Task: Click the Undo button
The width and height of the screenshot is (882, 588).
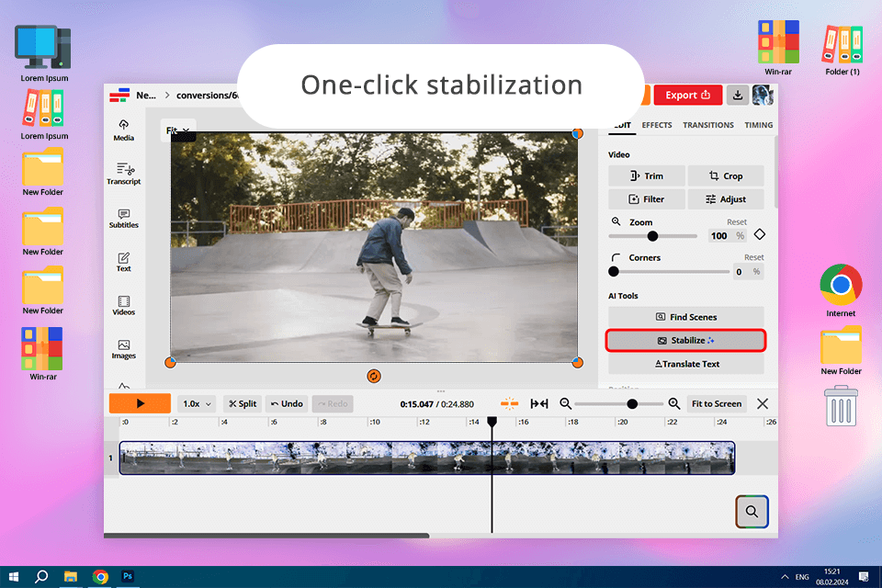Action: coord(287,404)
